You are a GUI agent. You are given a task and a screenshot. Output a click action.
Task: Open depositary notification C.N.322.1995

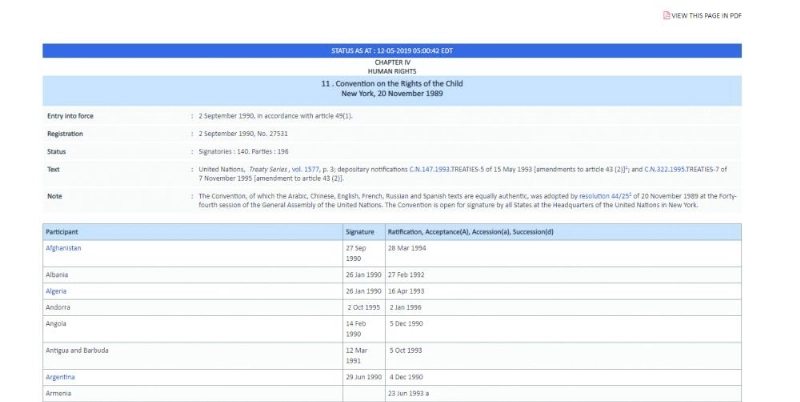[665, 169]
